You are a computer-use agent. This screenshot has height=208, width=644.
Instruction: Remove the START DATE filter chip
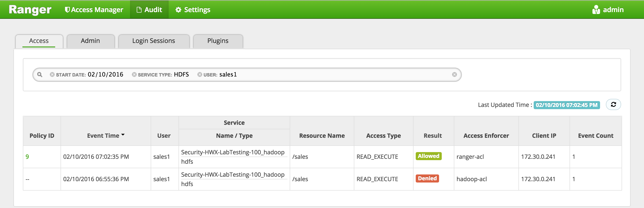click(52, 74)
